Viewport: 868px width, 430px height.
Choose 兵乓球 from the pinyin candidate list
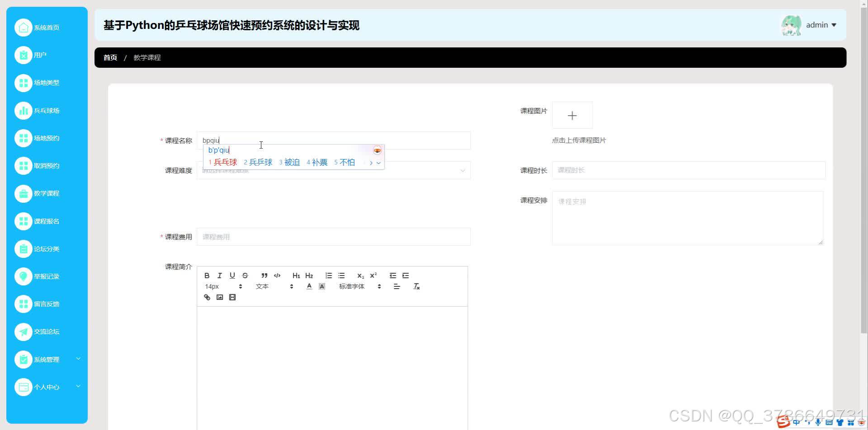[261, 162]
